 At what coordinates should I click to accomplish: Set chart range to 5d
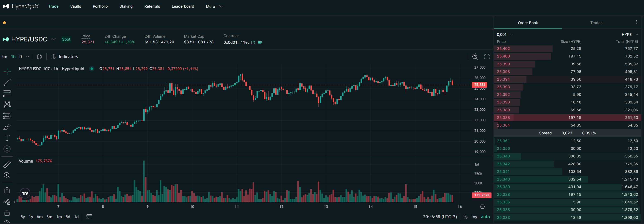pyautogui.click(x=68, y=217)
